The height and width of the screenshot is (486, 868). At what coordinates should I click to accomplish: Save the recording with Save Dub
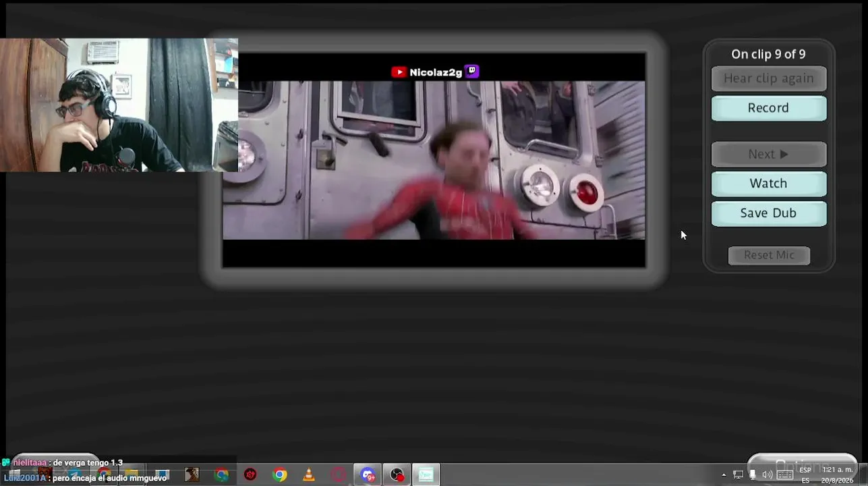click(768, 213)
